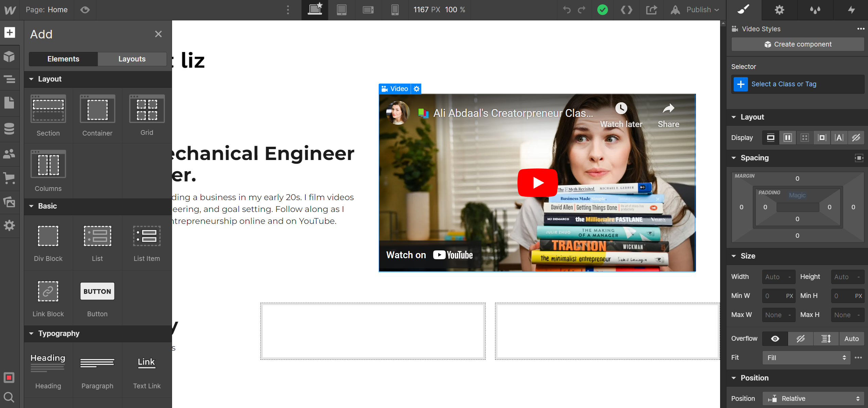This screenshot has width=868, height=408.
Task: Open the CMS collections icon
Action: [10, 128]
